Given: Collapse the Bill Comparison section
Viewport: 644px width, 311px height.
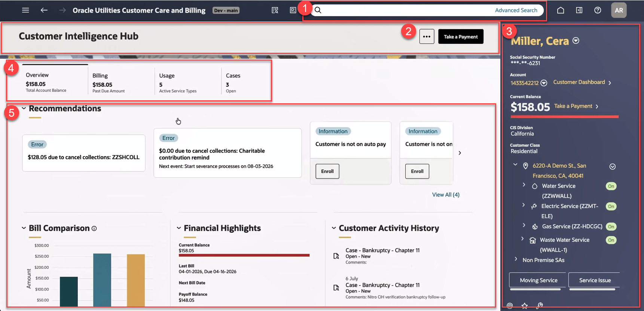Looking at the screenshot, I should pos(24,228).
